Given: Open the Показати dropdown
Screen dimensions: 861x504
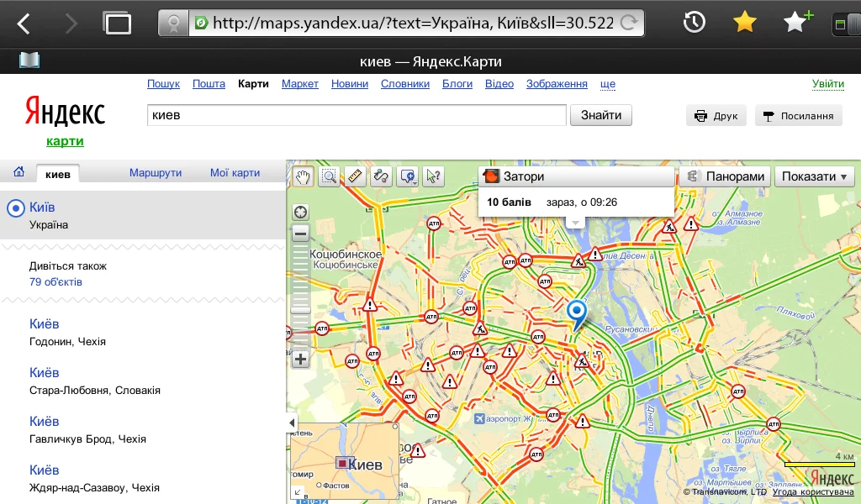Looking at the screenshot, I should coord(814,176).
